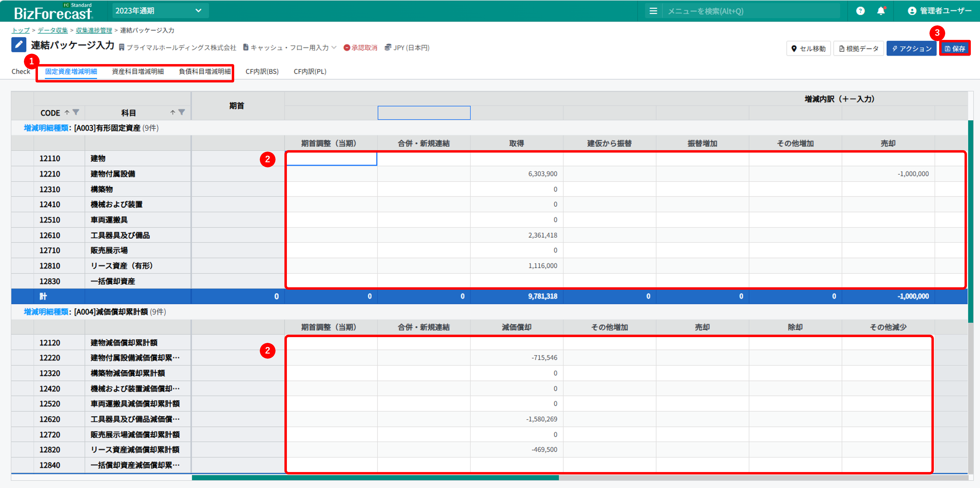The height and width of the screenshot is (488, 980).
Task: Open 管理者ユーザー account menu
Action: [x=939, y=11]
